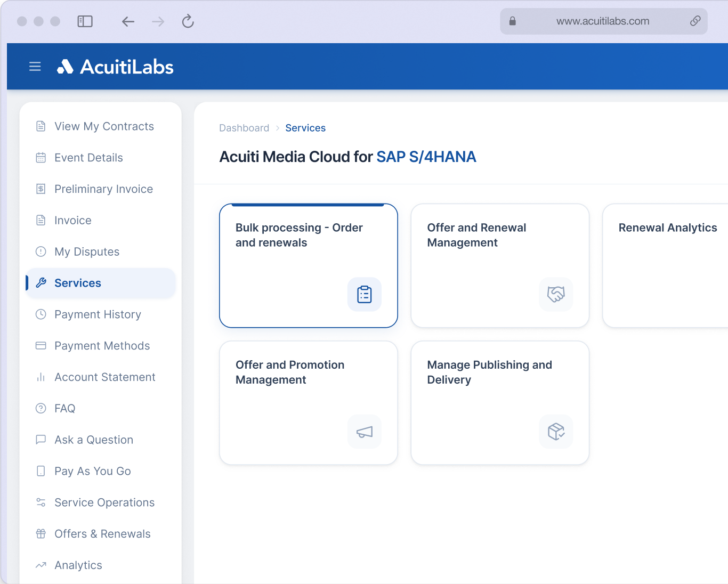Go to Service Operations
This screenshot has width=728, height=584.
pos(101,502)
